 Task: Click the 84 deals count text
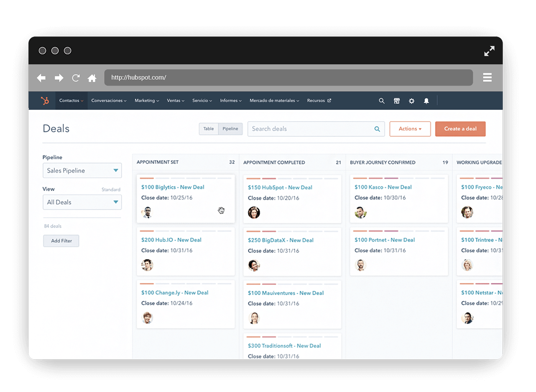click(53, 226)
